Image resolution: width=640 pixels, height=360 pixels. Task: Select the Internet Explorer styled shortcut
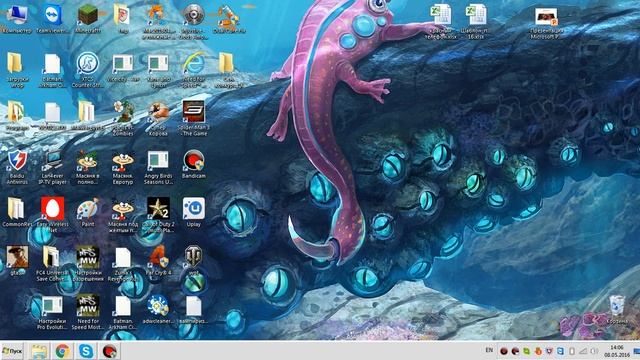pos(193,70)
